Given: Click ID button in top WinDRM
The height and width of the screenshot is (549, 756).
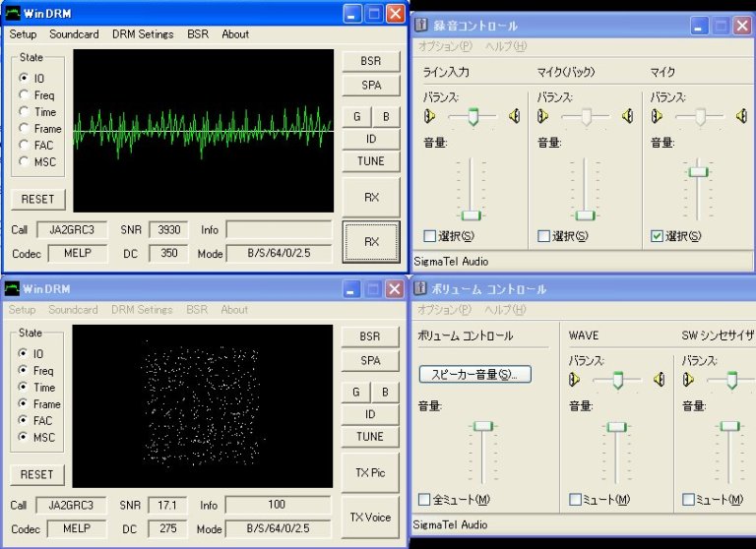Looking at the screenshot, I should click(371, 139).
